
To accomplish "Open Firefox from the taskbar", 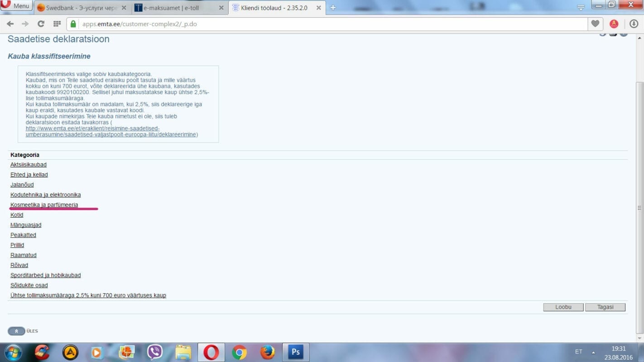I will click(267, 352).
